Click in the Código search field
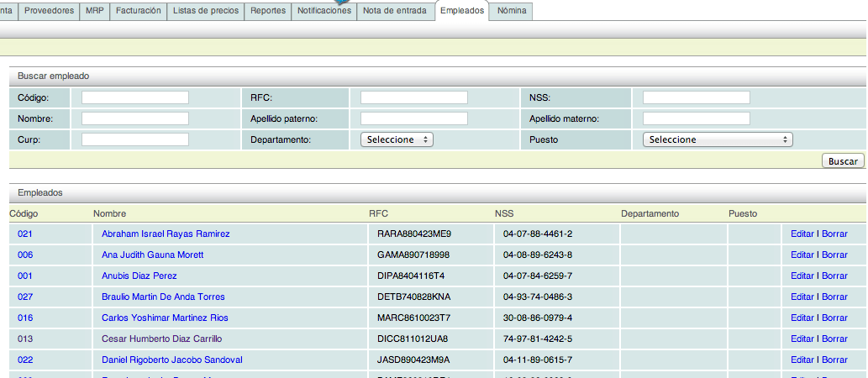 coord(135,97)
